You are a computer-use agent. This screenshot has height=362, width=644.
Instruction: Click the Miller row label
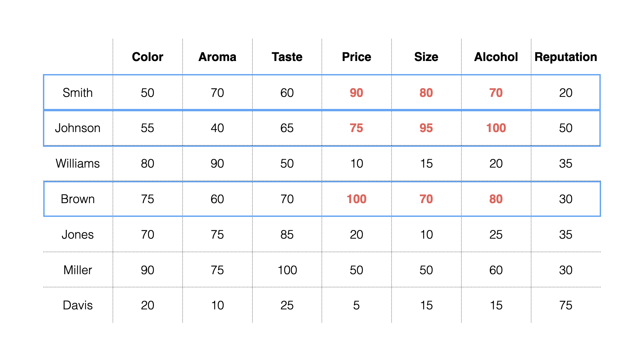pyautogui.click(x=77, y=270)
